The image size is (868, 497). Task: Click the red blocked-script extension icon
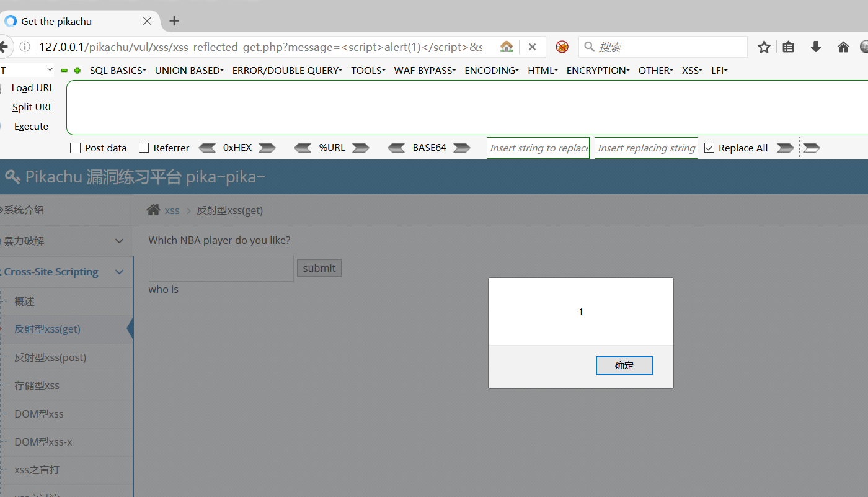pyautogui.click(x=562, y=47)
